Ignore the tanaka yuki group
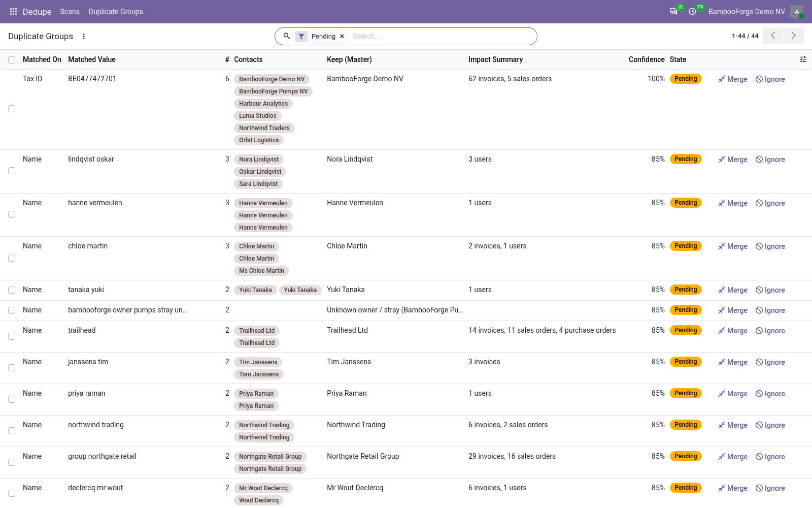812x508 pixels. pos(770,290)
